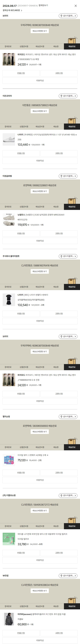The height and width of the screenshot is (644, 80).
Task: Click the delivery box icon for 대한통운 685805738923
Action: pyautogui.click(x=72, y=120)
